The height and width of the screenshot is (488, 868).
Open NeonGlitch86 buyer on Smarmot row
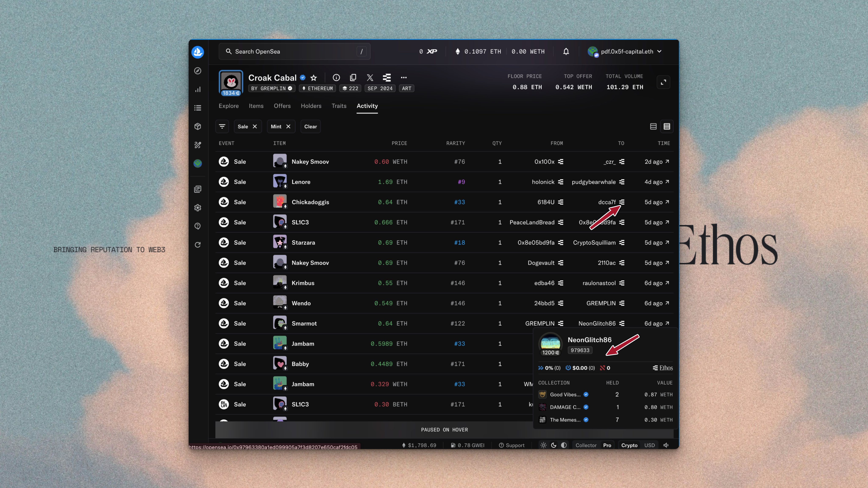tap(597, 323)
